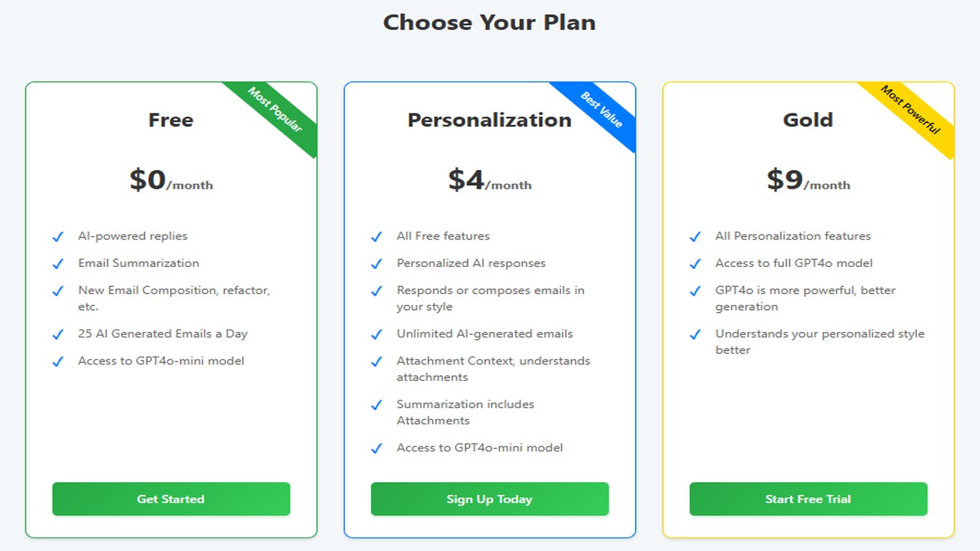Select checkmark beside 25 AI Generated Emails
This screenshot has height=551, width=980.
pos(58,334)
